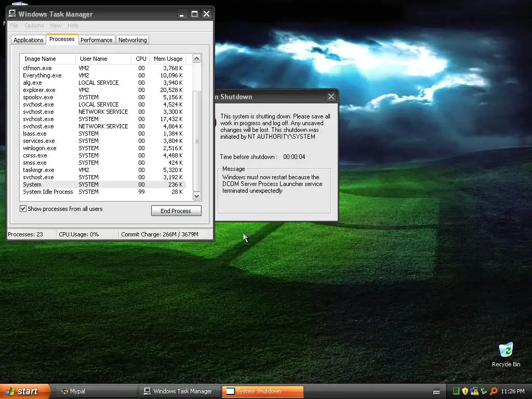Select the alg.exe process row
Viewport: 532px width, 399px height.
tap(103, 83)
